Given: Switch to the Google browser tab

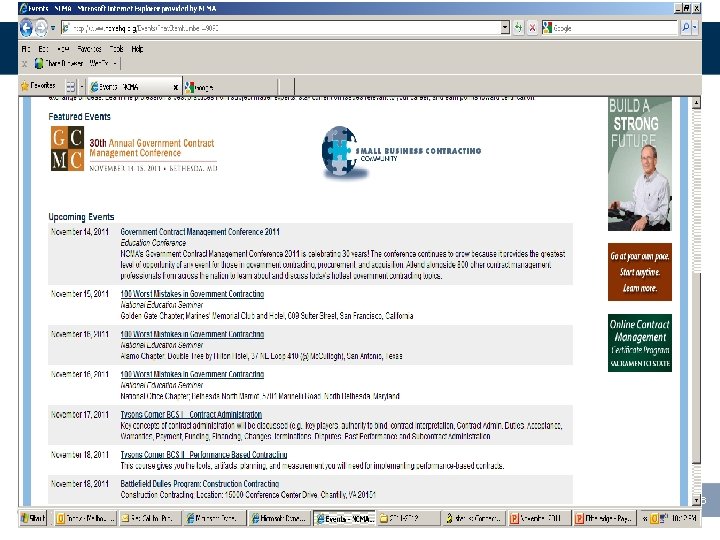Looking at the screenshot, I should [x=230, y=87].
